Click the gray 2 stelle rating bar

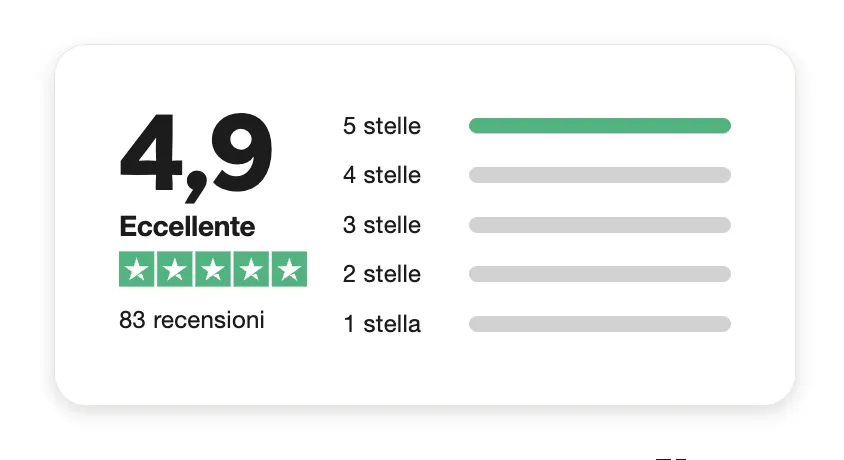(600, 274)
